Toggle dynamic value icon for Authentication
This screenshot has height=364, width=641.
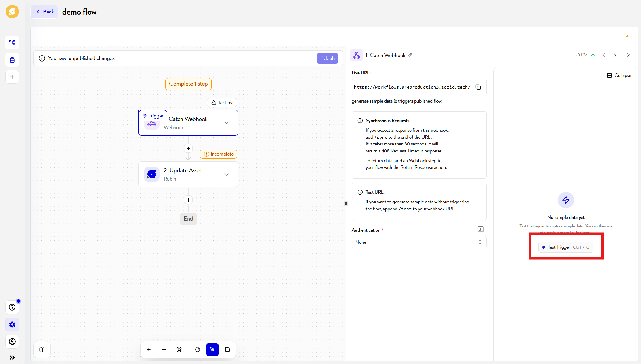point(481,229)
